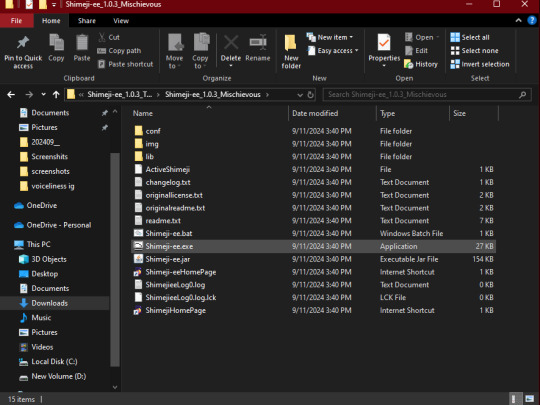Select ShimejiHomePage internet shortcut
This screenshot has width=540, height=405.
coord(313,310)
